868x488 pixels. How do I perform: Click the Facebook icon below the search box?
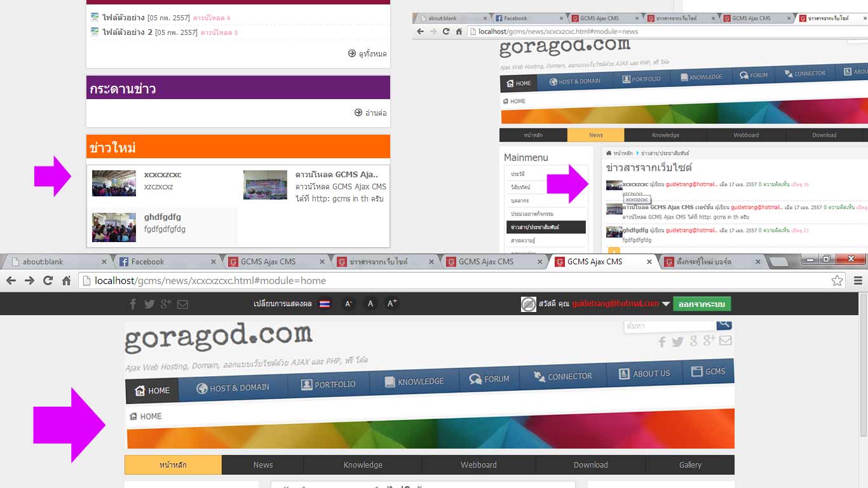click(x=662, y=342)
